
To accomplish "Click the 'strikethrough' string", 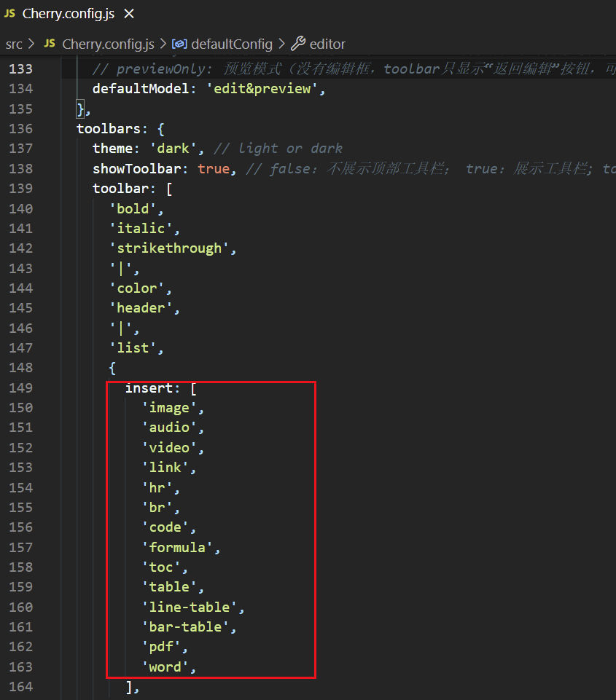I will coord(169,248).
